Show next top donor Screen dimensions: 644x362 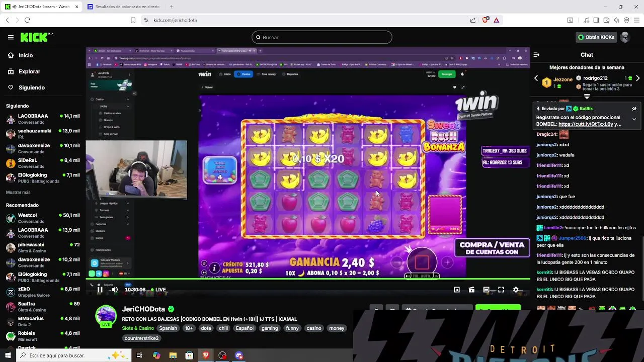pos(637,78)
